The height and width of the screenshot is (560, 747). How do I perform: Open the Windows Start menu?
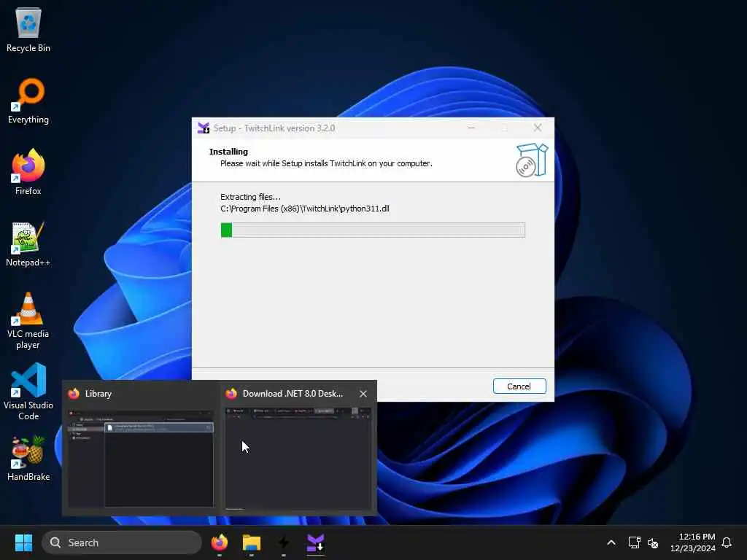click(23, 542)
